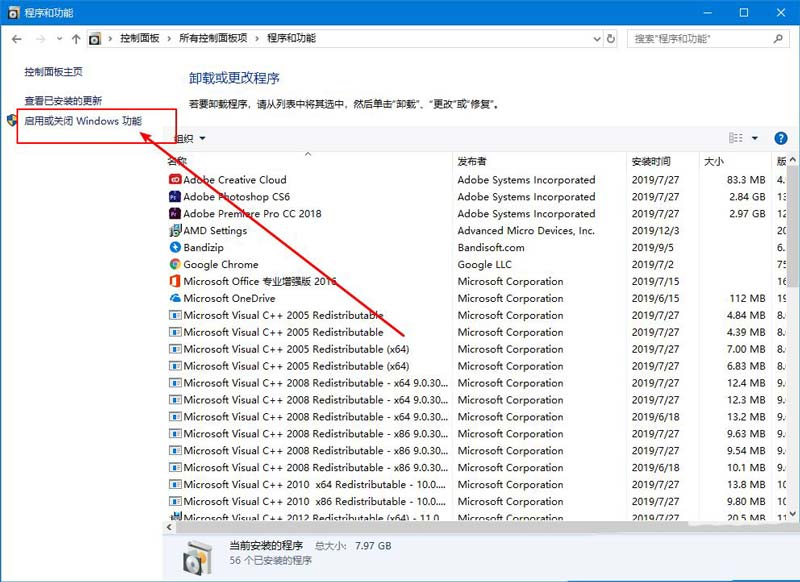
Task: Click the search magnifier icon
Action: click(778, 39)
